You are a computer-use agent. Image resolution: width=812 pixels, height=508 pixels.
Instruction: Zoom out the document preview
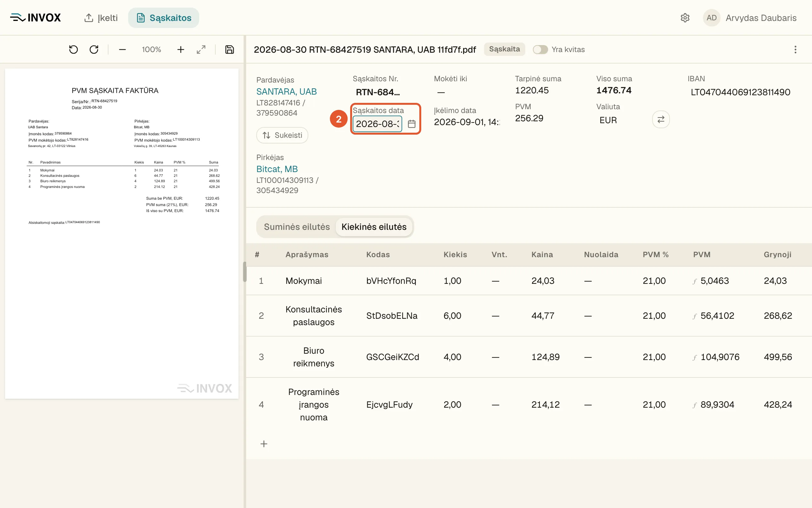pyautogui.click(x=122, y=50)
